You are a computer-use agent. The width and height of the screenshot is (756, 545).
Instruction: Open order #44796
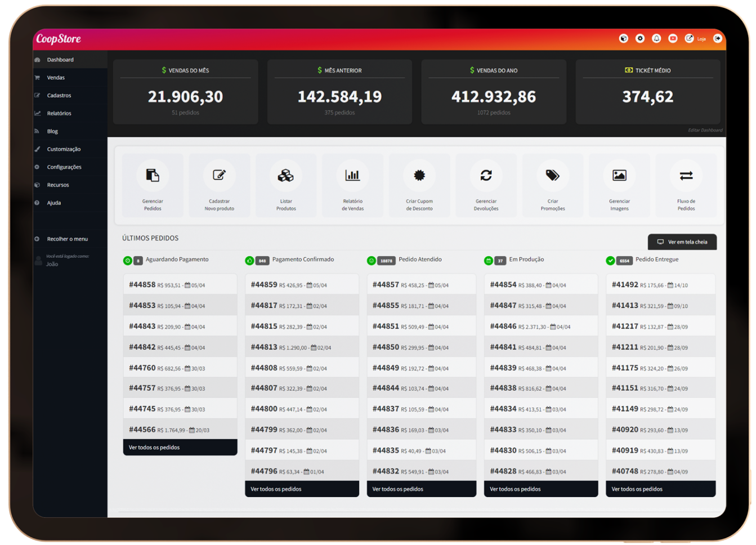[302, 471]
